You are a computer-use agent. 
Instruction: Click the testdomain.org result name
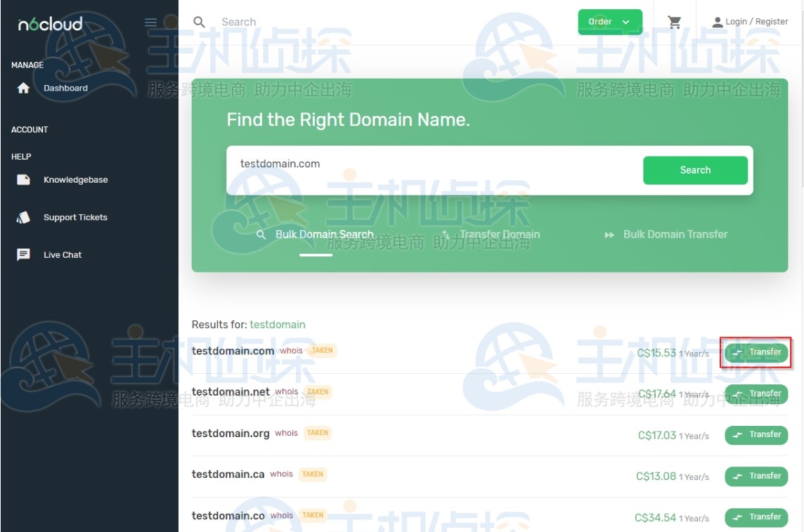click(231, 434)
